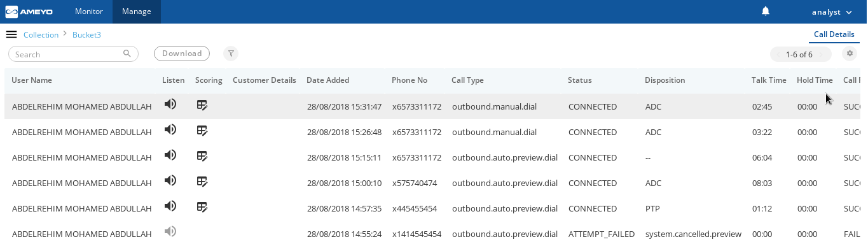This screenshot has height=244, width=868.
Task: Go to Collection breadcrumb
Action: click(41, 35)
